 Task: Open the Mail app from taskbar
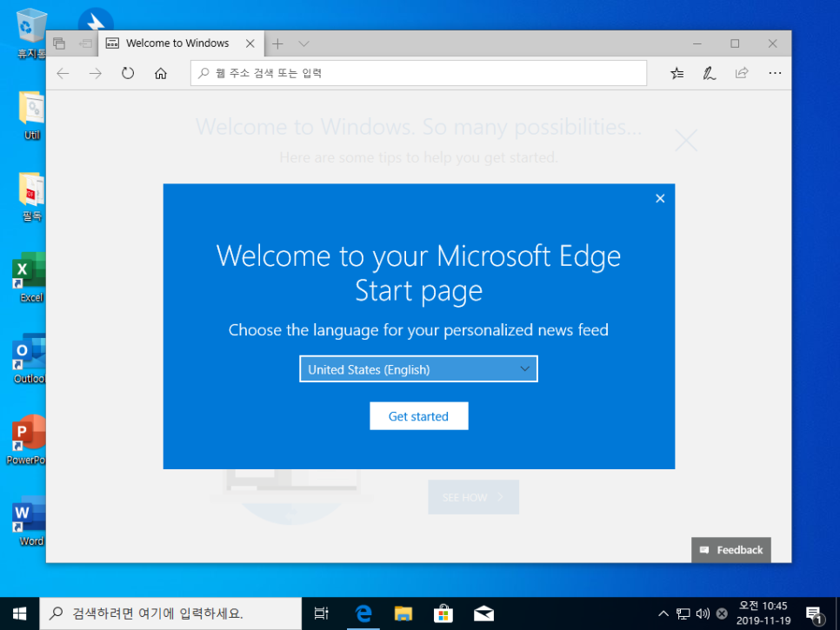point(483,614)
